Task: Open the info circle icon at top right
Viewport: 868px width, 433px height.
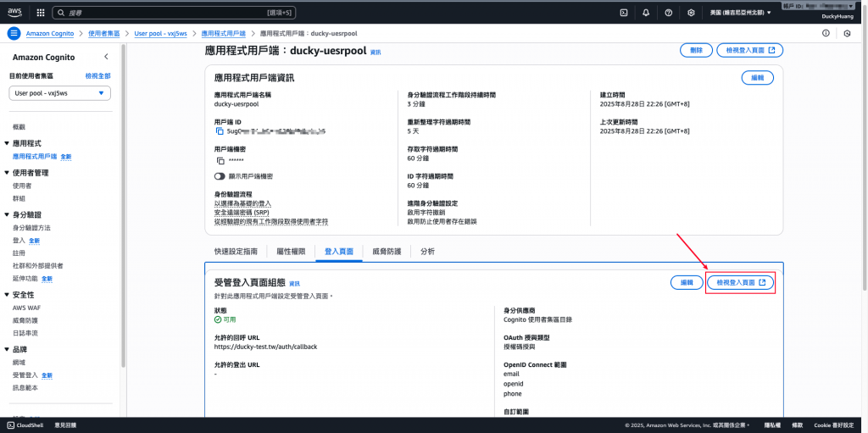Action: click(826, 33)
